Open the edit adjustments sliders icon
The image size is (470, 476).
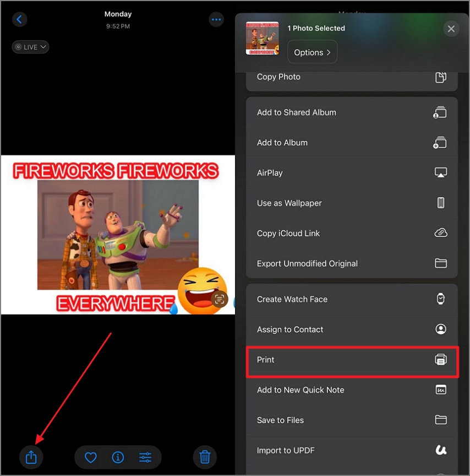point(145,457)
